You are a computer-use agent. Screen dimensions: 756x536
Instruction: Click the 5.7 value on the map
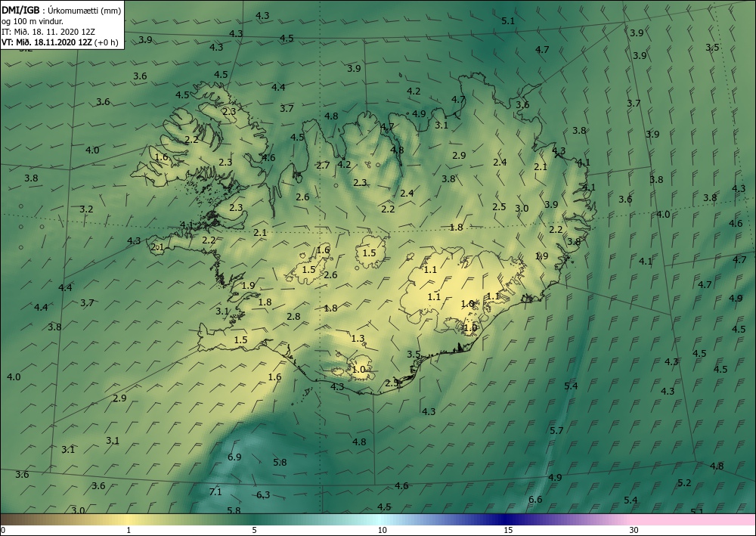tap(557, 430)
